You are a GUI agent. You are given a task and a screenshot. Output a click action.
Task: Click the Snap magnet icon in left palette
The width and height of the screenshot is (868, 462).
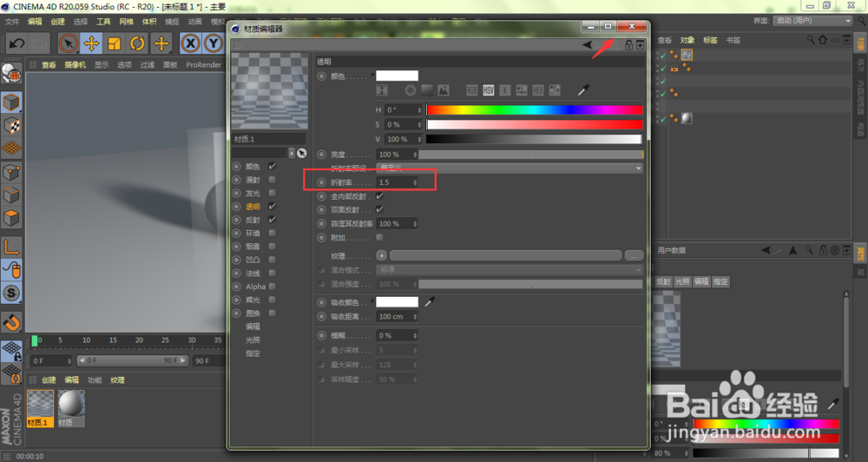coord(11,322)
